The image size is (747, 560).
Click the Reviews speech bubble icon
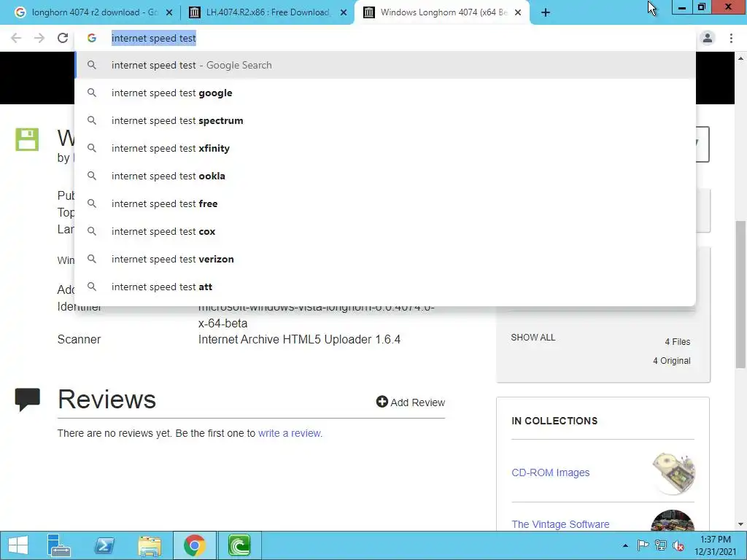click(x=28, y=400)
